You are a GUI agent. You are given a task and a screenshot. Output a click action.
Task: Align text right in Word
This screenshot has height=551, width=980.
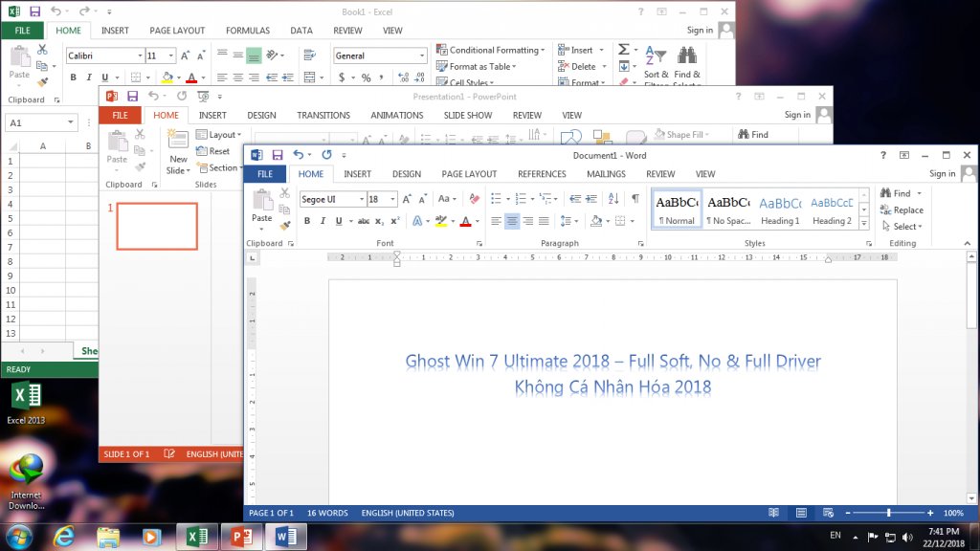pos(528,221)
